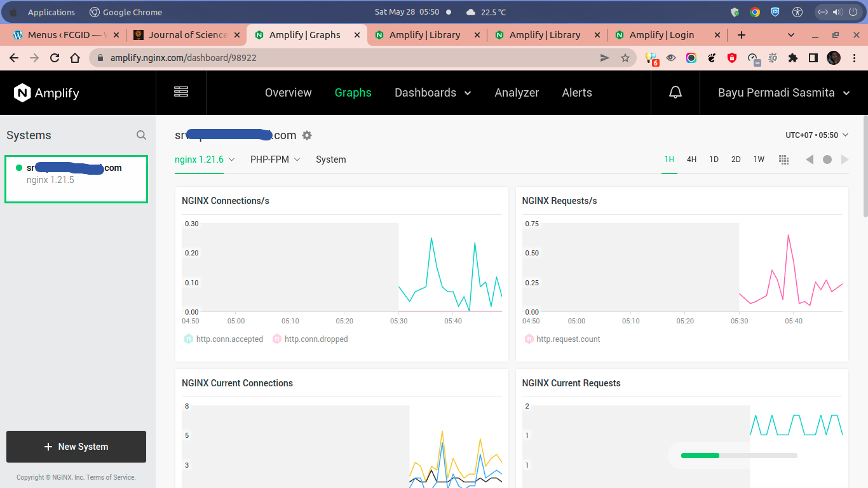
Task: Open the Applications menu
Action: [x=51, y=12]
